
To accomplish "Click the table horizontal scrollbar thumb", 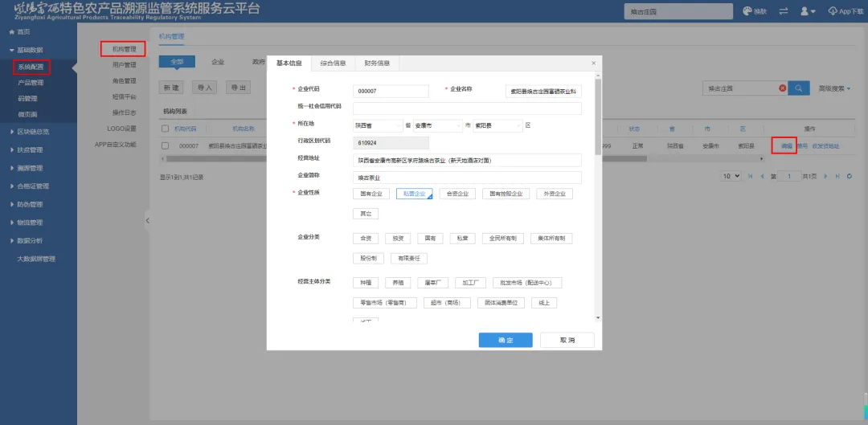I will (x=406, y=159).
